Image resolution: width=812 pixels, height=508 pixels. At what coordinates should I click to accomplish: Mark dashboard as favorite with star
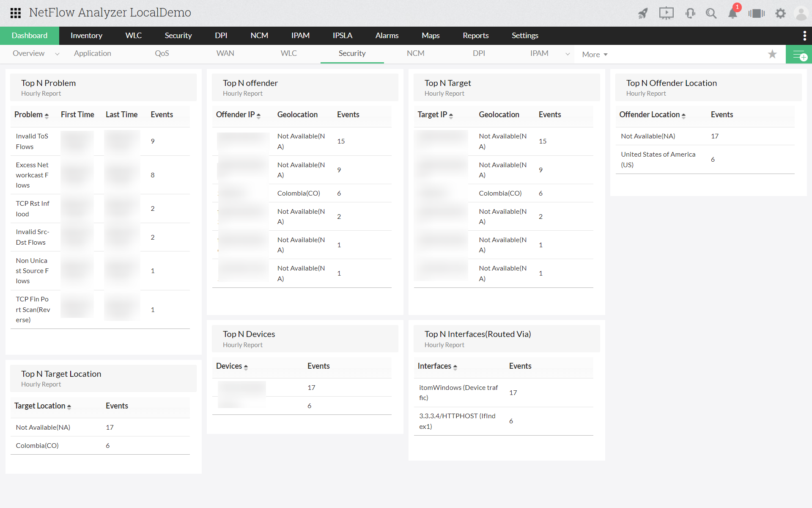[772, 54]
